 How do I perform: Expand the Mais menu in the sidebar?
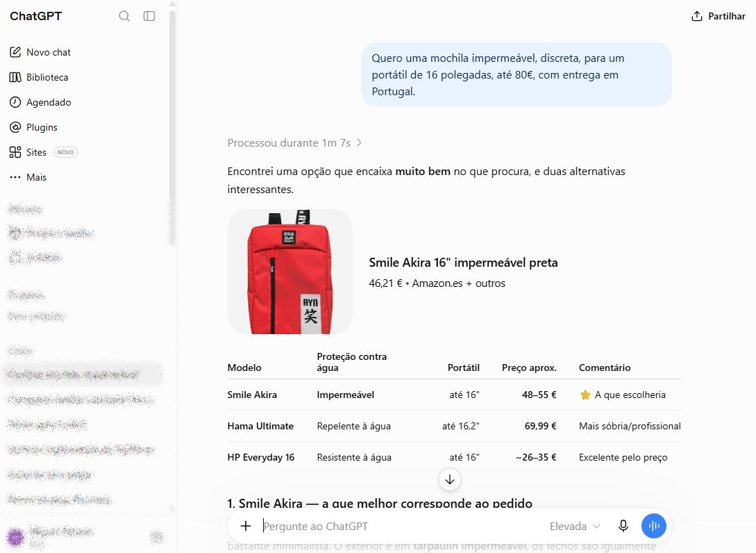point(36,178)
